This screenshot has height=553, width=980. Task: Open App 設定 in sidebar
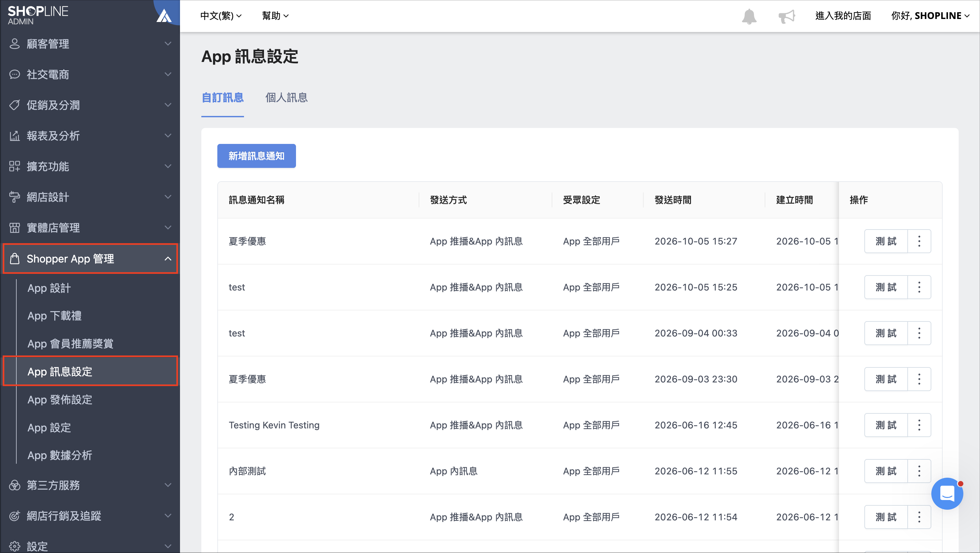[x=49, y=427]
